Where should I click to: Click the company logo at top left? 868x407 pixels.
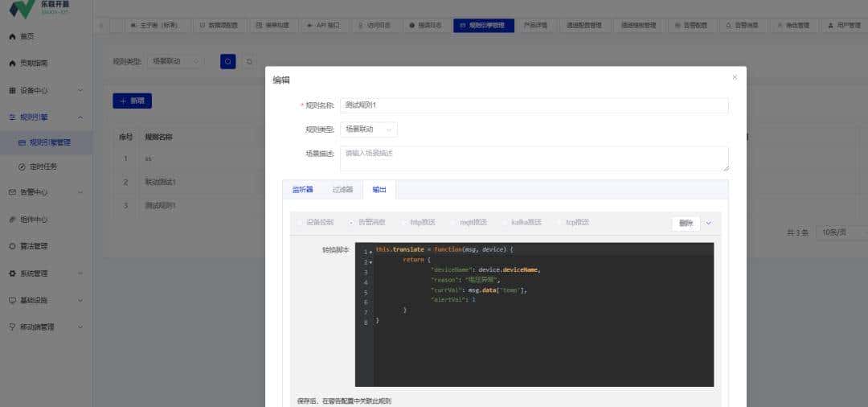coord(23,8)
